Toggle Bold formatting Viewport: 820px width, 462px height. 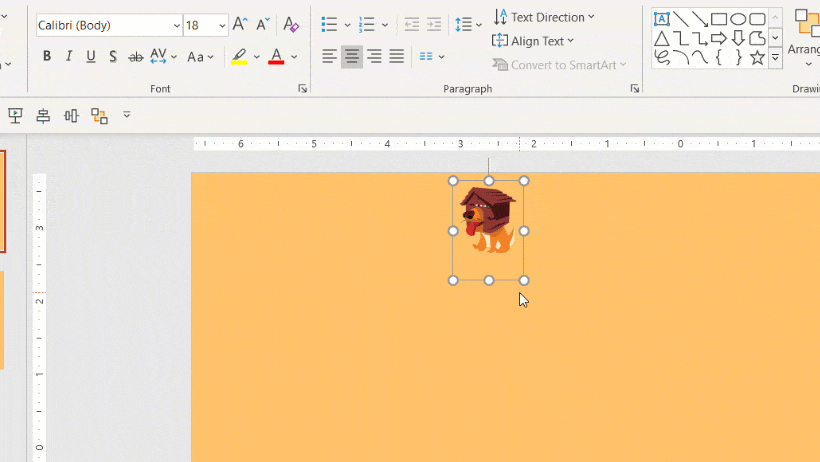pos(47,56)
